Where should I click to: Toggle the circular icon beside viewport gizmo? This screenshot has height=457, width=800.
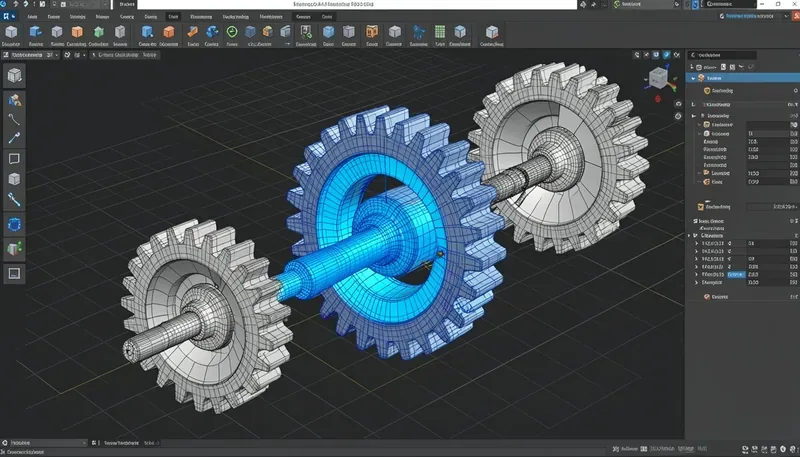point(678,104)
